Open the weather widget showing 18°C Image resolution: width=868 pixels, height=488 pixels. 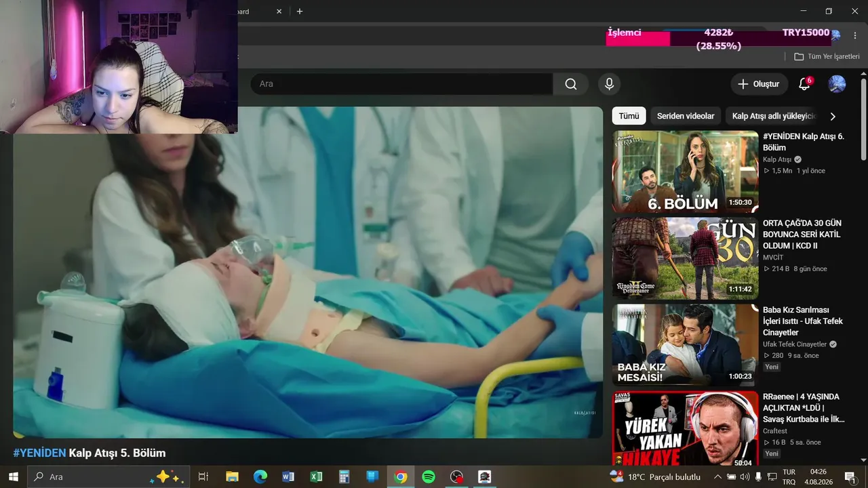pyautogui.click(x=655, y=476)
